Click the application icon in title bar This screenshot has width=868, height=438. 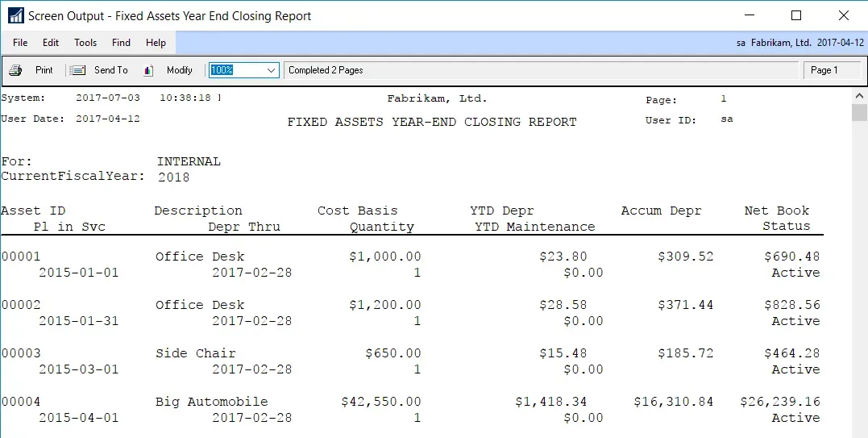click(x=15, y=15)
